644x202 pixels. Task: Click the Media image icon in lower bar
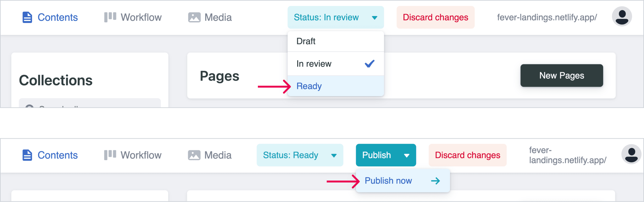194,155
